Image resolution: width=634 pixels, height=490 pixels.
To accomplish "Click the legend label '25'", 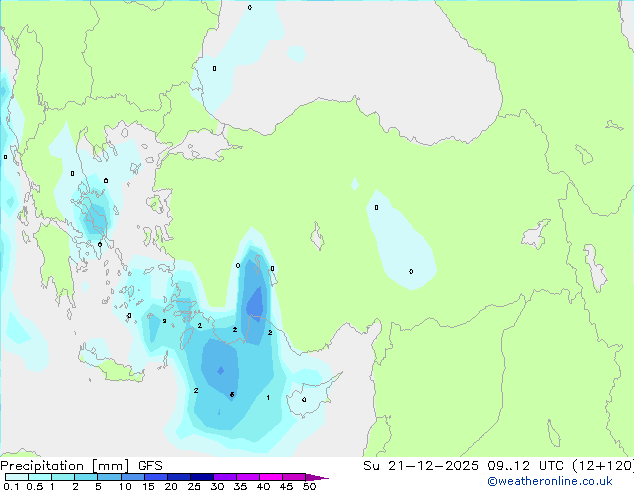I will (x=194, y=486).
